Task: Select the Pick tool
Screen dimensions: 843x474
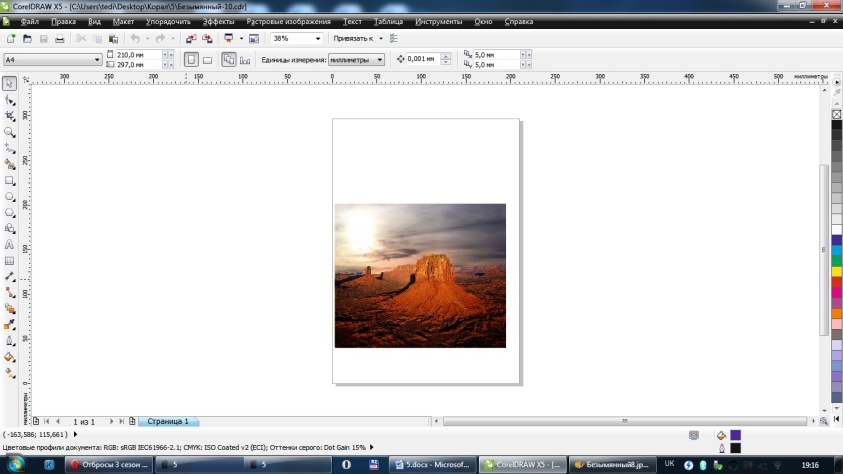Action: 9,83
